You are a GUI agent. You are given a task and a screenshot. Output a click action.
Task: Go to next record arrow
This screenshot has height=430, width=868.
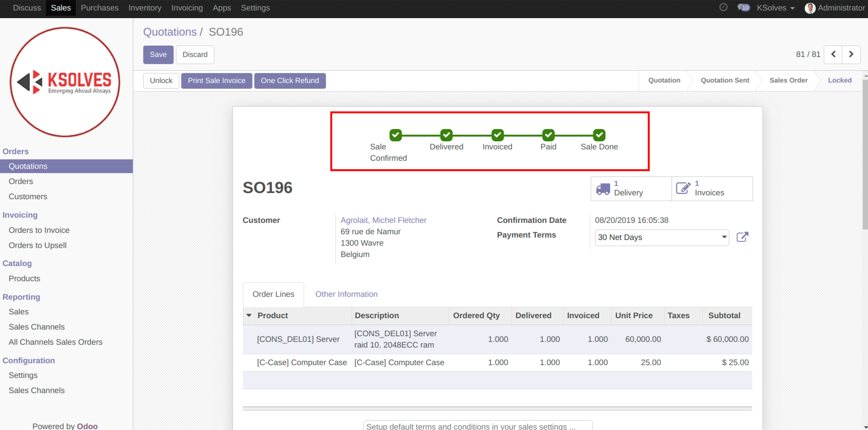pyautogui.click(x=851, y=55)
